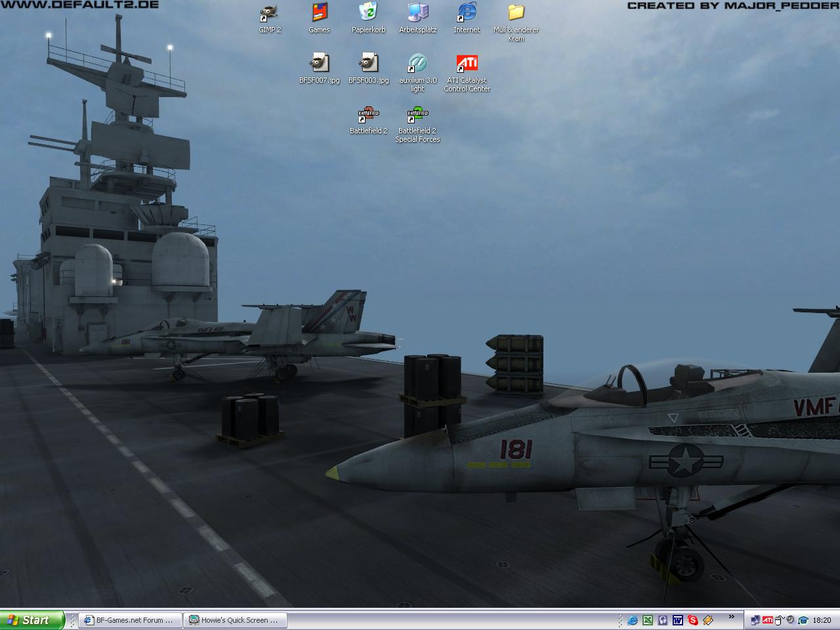This screenshot has height=630, width=840.
Task: Open Word from the quick launch bar
Action: pyautogui.click(x=678, y=620)
